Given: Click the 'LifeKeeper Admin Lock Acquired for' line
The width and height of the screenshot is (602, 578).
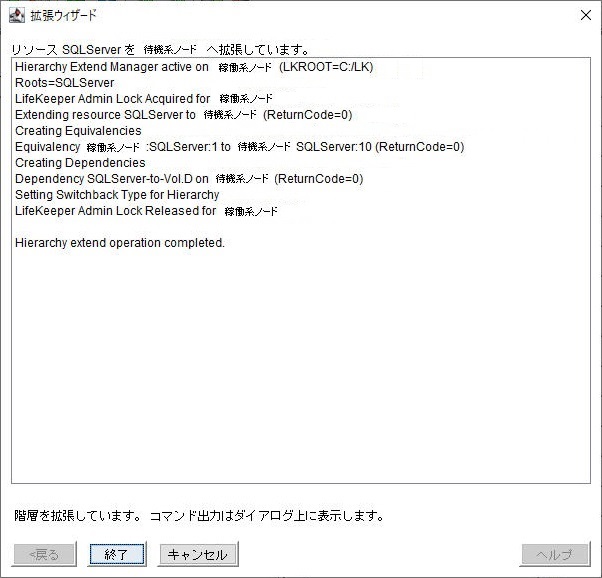Looking at the screenshot, I should click(x=144, y=99).
